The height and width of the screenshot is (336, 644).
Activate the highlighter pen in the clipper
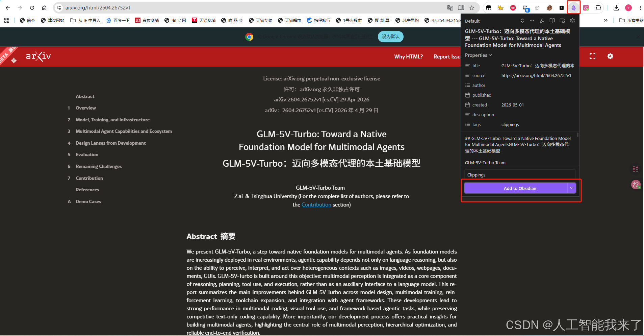(x=542, y=21)
